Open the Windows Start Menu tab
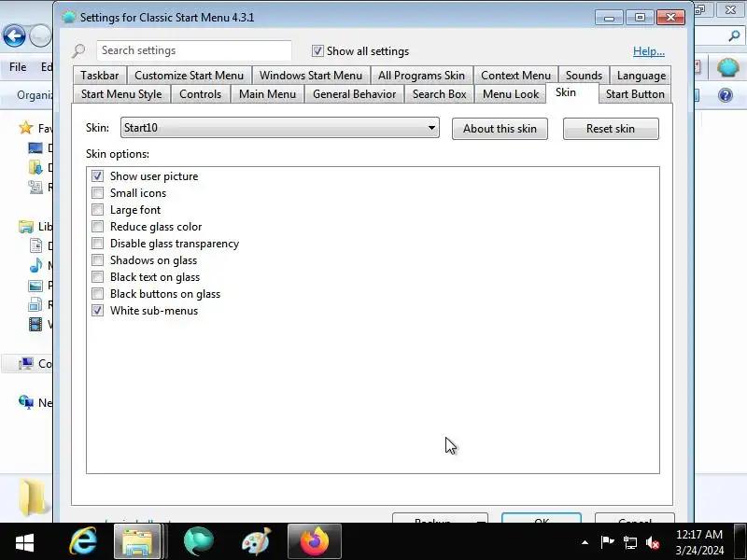Screen dimensions: 747x560 click(x=311, y=76)
